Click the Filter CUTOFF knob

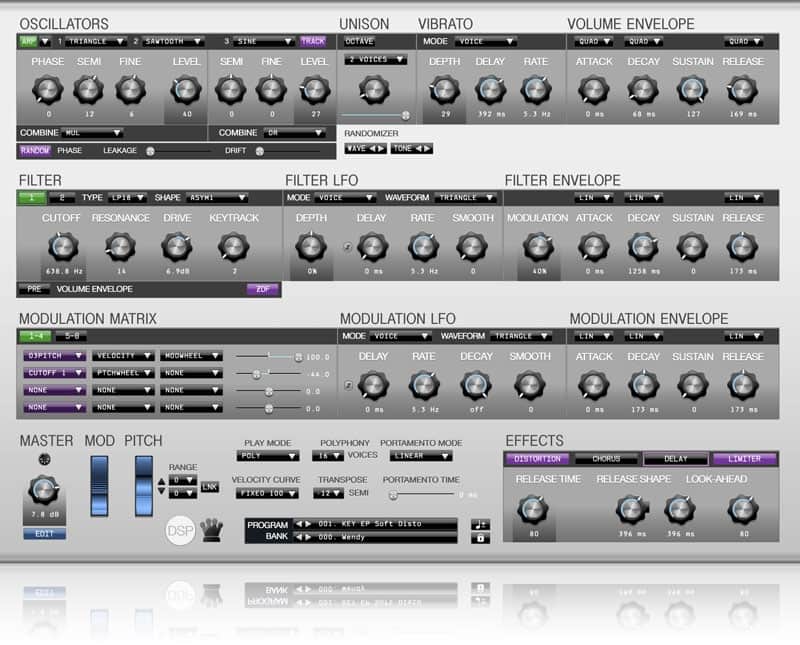point(63,246)
